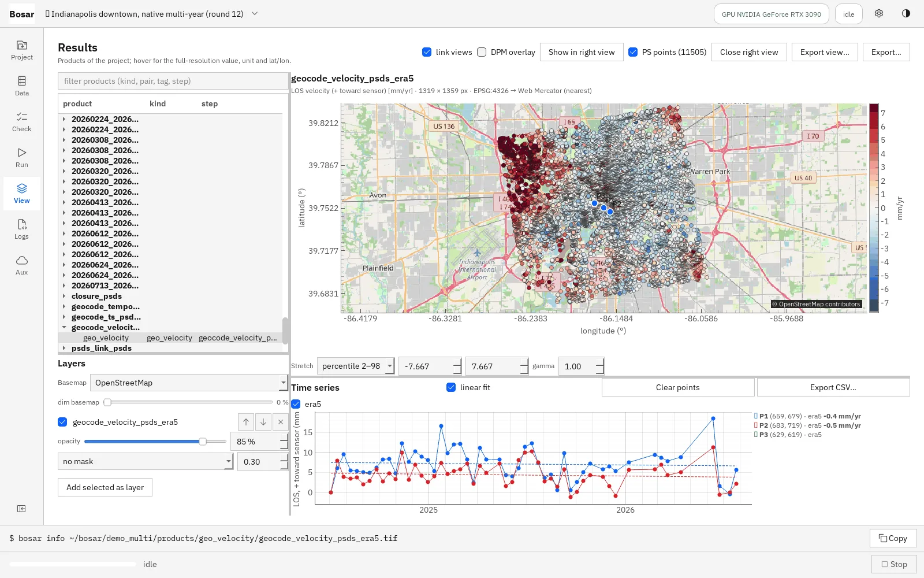
Task: Open the Project sidebar panel
Action: 22,50
